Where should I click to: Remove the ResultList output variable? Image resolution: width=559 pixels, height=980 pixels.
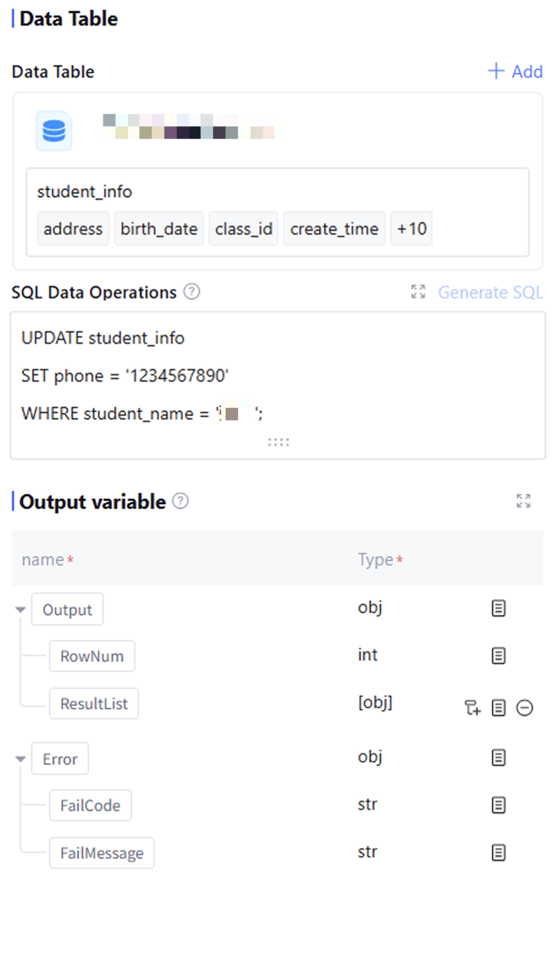[x=524, y=708]
